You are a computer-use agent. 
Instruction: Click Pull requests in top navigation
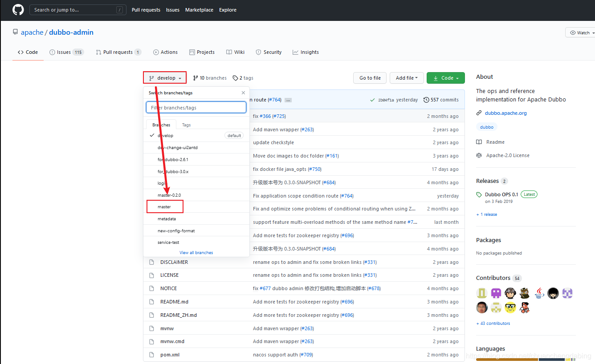point(146,10)
